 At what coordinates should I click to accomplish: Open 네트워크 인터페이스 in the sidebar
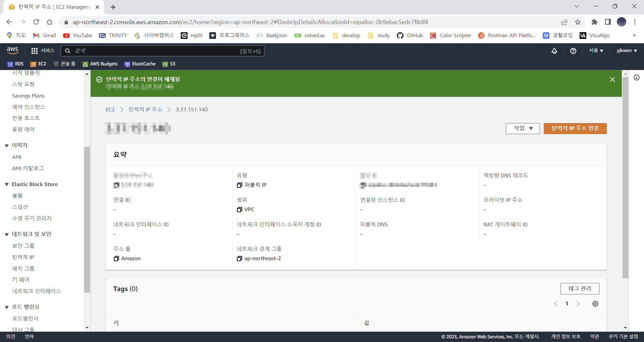pyautogui.click(x=37, y=291)
